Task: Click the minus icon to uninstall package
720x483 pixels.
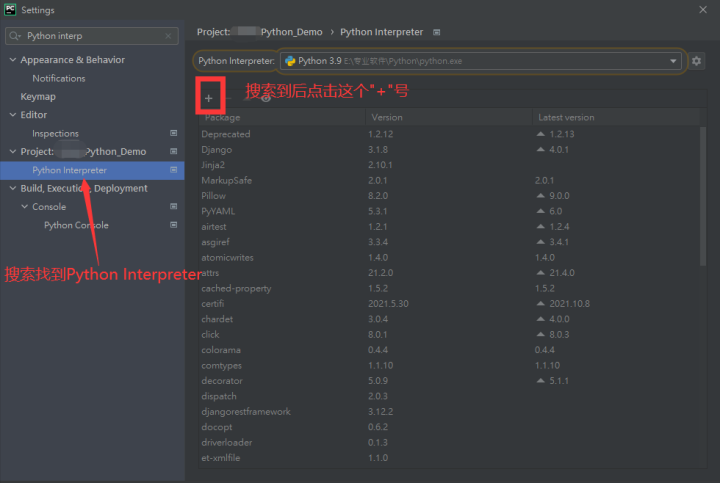Action: click(228, 98)
